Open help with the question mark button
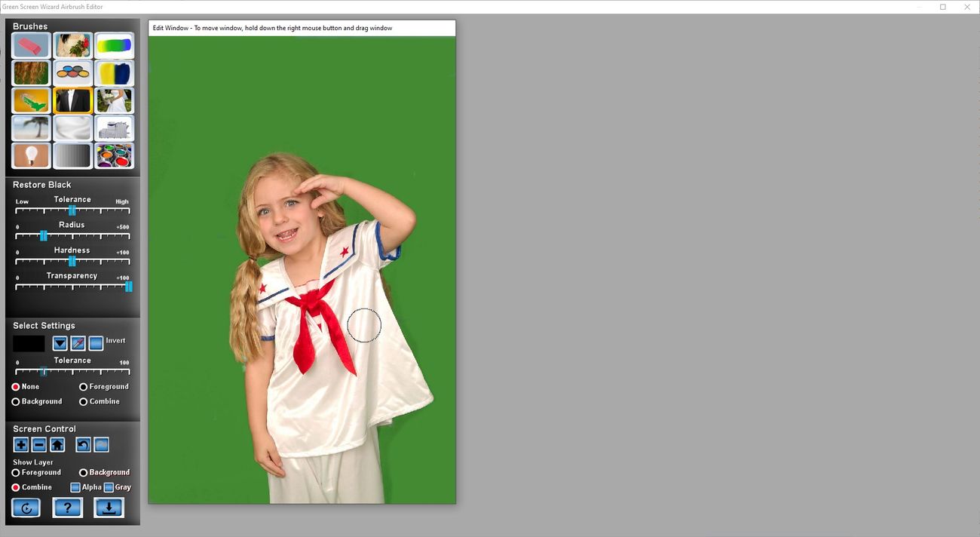 (67, 508)
